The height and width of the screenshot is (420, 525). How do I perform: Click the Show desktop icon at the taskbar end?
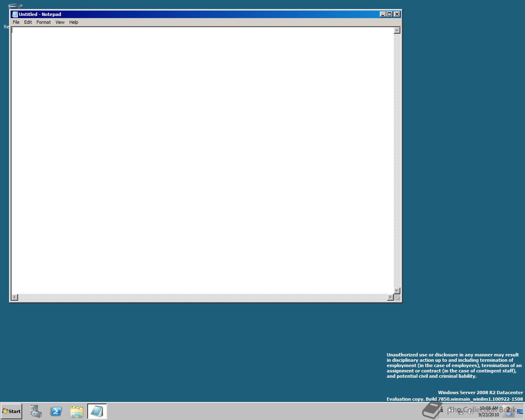[x=520, y=411]
